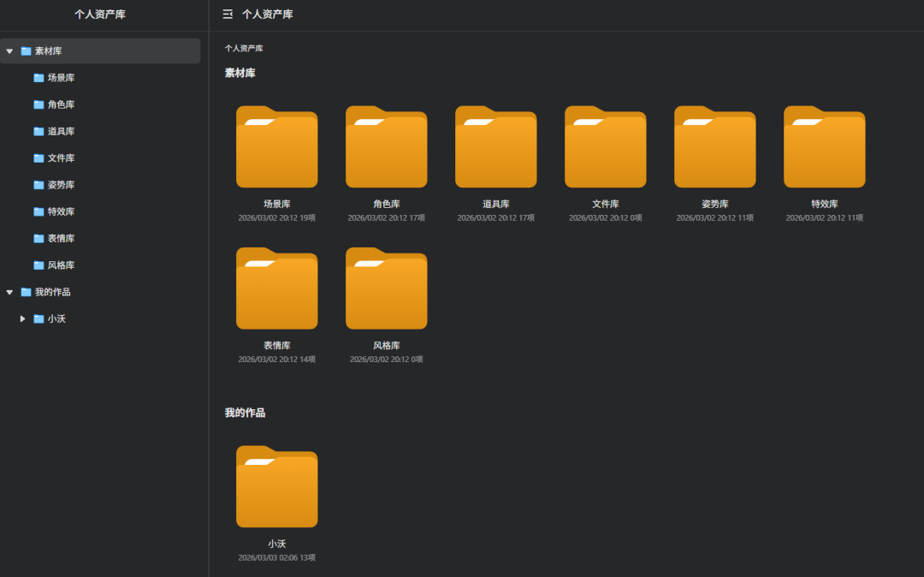
Task: Click the blue folder icon beside 表情库 in sidebar
Action: point(38,239)
